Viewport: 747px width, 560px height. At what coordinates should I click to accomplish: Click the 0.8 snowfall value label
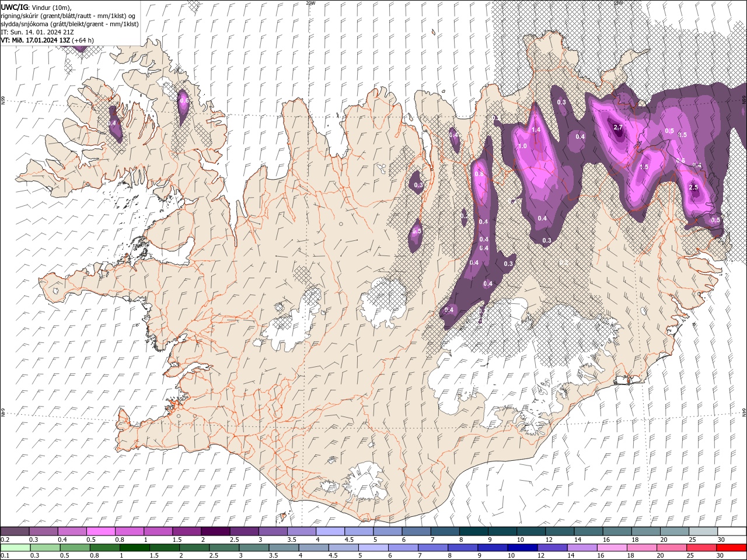(479, 174)
